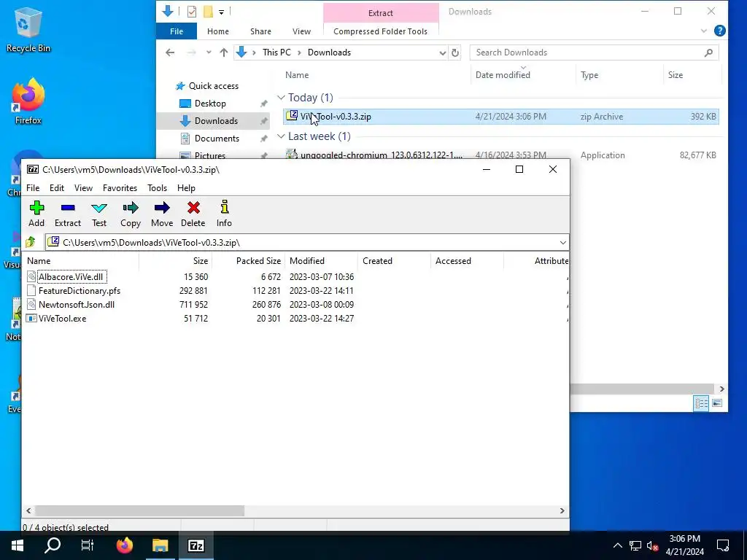
Task: Expand the Explorer ribbon with the chevron
Action: [x=704, y=31]
